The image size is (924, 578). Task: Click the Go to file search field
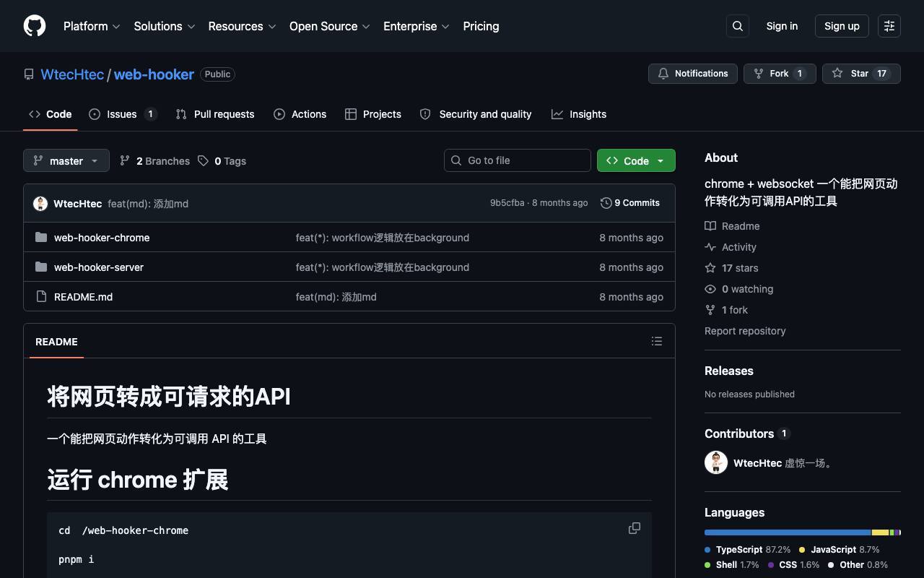click(x=518, y=160)
